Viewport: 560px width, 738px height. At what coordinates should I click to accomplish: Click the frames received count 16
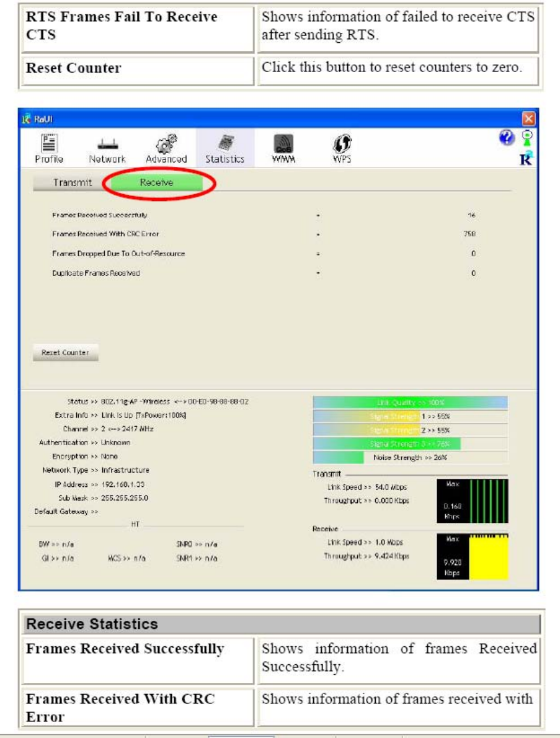click(471, 215)
